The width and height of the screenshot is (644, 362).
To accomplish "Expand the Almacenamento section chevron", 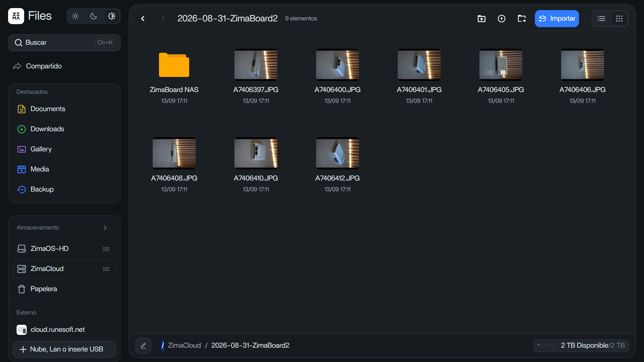I will (105, 228).
